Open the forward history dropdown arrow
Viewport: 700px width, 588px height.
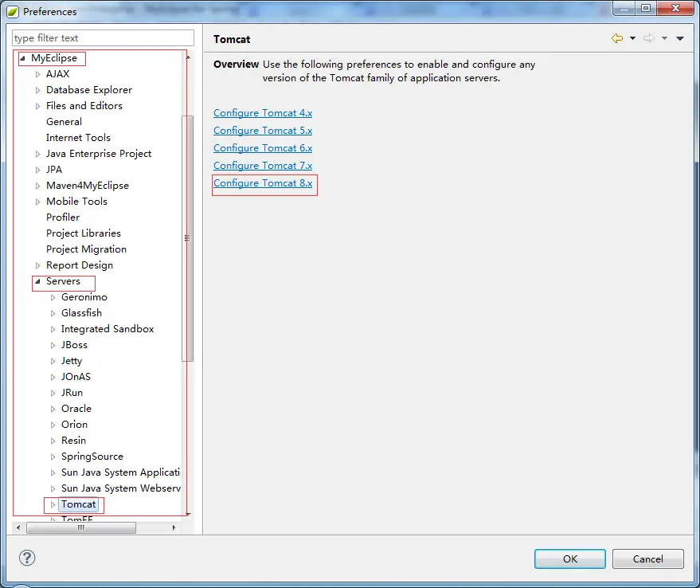point(664,38)
